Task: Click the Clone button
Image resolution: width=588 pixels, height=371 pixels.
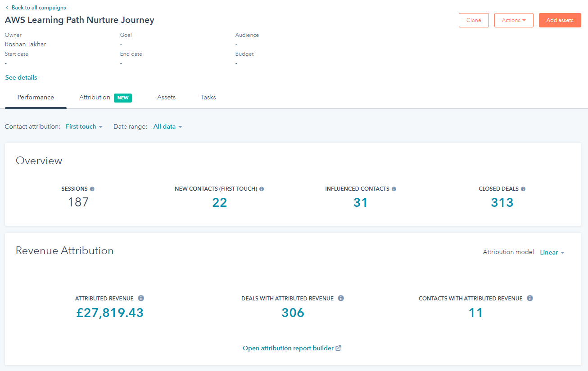Action: point(474,20)
